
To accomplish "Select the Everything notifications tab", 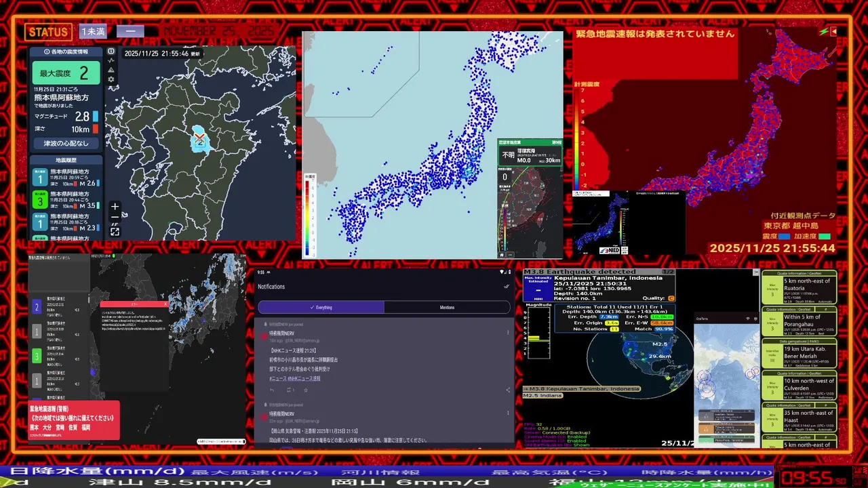I will [x=321, y=307].
